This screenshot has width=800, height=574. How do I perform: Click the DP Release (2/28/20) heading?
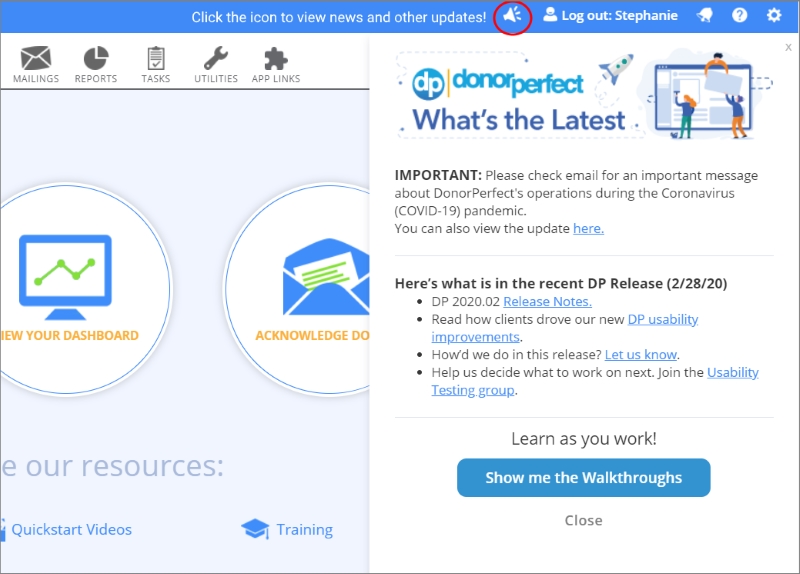561,283
